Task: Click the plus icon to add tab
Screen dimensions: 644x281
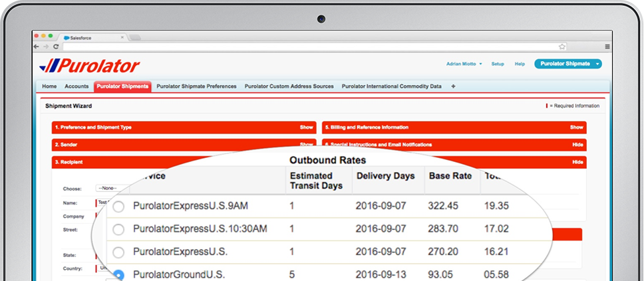Action: [x=453, y=86]
